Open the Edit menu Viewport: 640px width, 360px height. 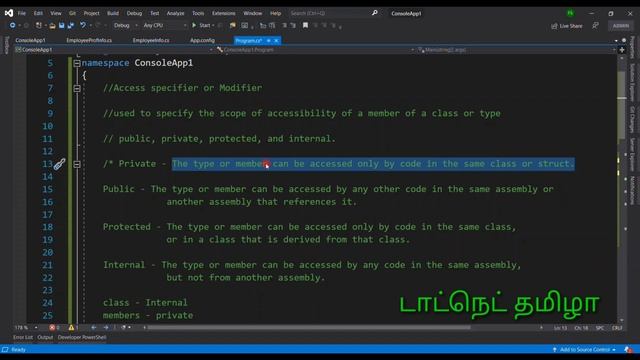coord(38,13)
